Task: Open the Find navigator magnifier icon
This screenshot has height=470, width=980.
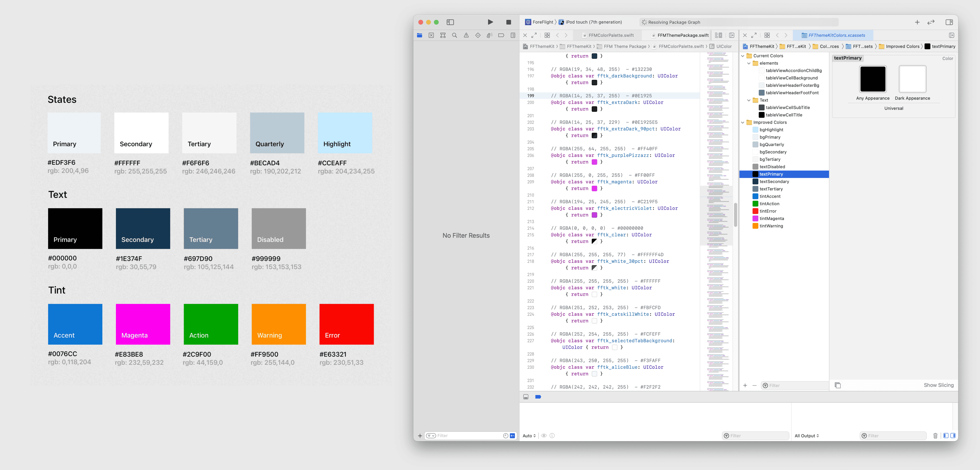Action: pyautogui.click(x=454, y=35)
